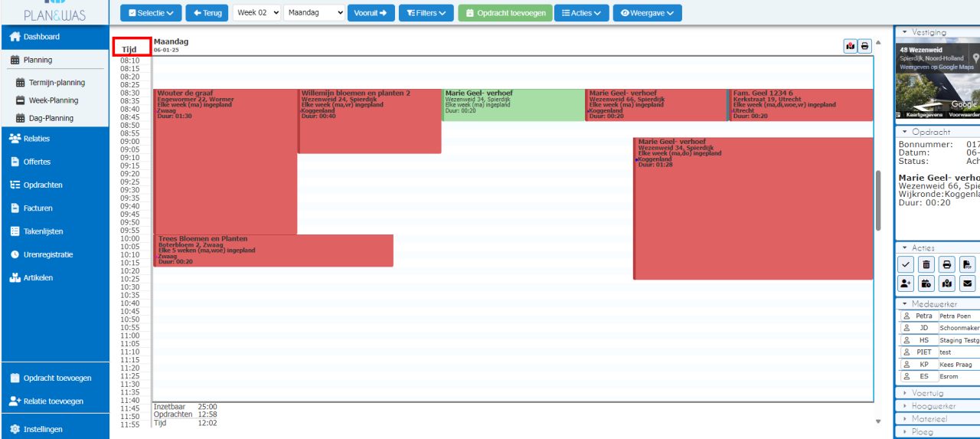This screenshot has height=439, width=980.
Task: Select employee Kees Praag in Medewerker list
Action: pos(938,365)
